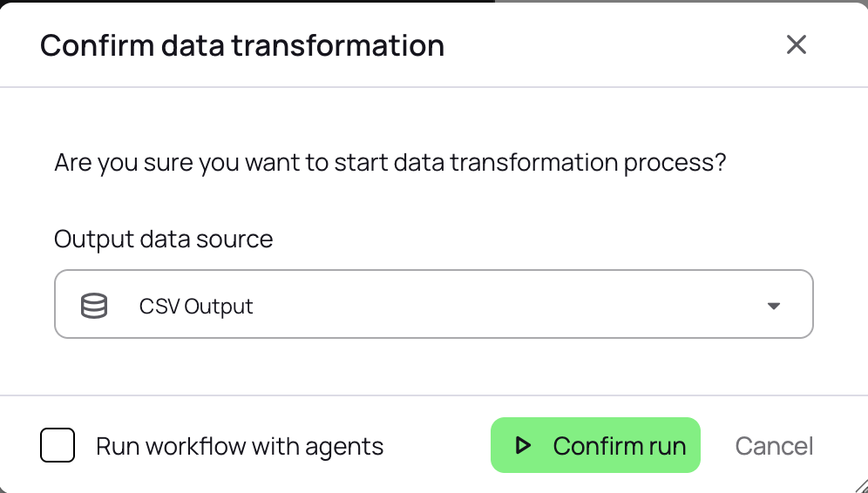Screen dimensions: 868x493
Task: Toggle agents option via its label text
Action: (240, 447)
